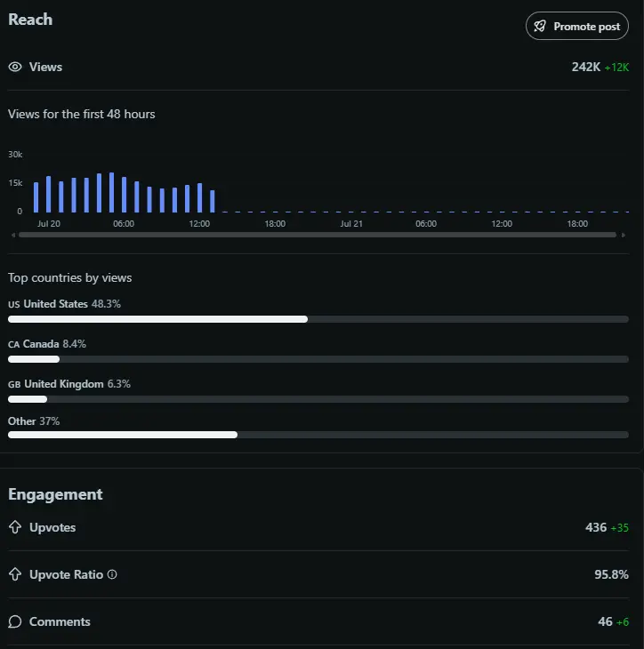Click the Canada 8.4% progress bar
The width and height of the screenshot is (644, 649).
click(318, 359)
